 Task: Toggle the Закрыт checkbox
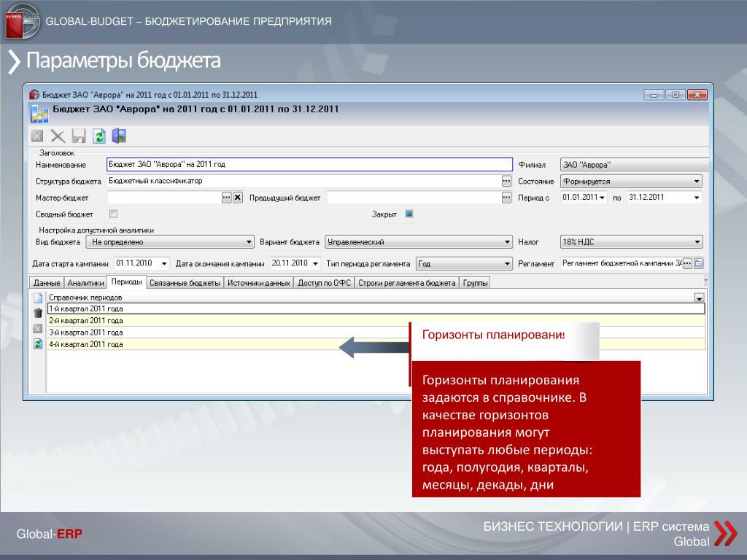click(409, 214)
